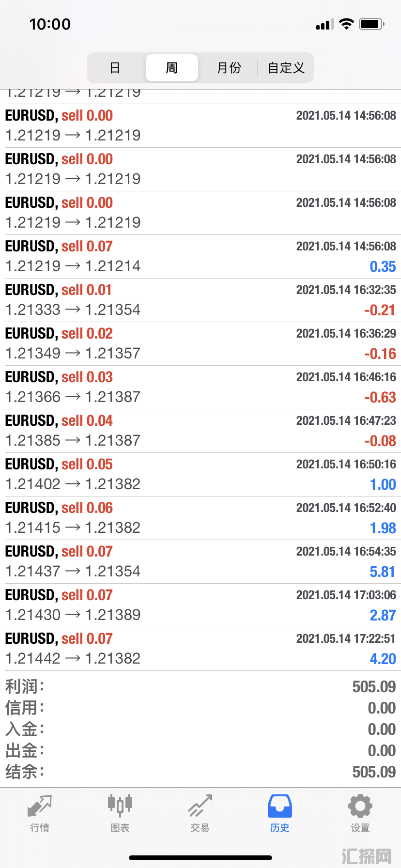Open the sell 0.01 trade at 16:32:35
401x868 pixels.
pyautogui.click(x=200, y=300)
